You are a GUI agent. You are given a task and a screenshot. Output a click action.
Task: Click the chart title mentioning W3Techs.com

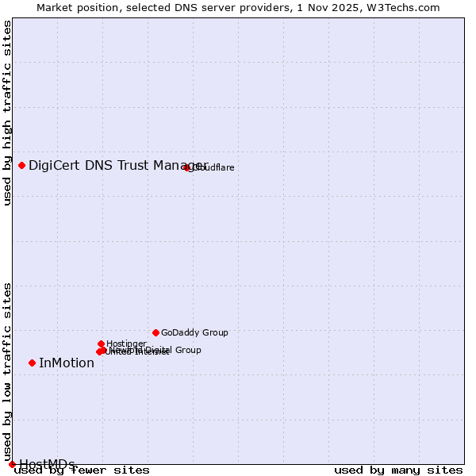(x=238, y=7)
